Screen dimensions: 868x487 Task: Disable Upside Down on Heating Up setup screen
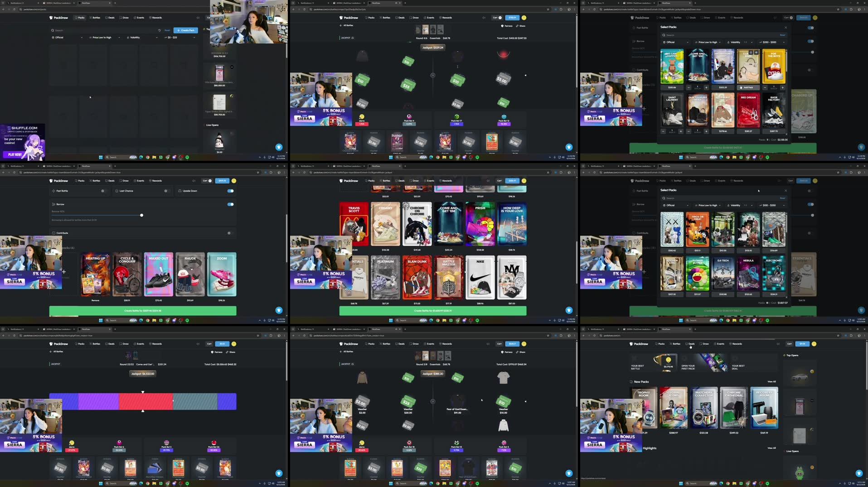[x=230, y=191]
